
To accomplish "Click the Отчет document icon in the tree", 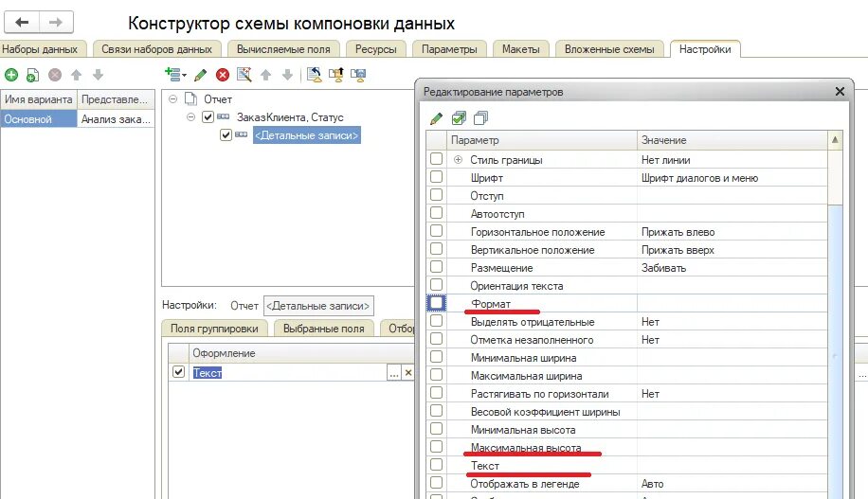I will (x=191, y=99).
